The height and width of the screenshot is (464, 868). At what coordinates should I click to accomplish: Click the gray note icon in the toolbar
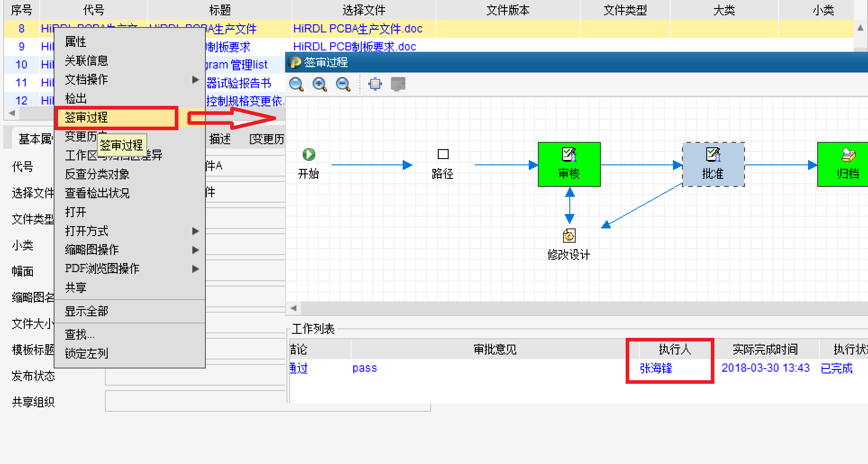(x=398, y=84)
